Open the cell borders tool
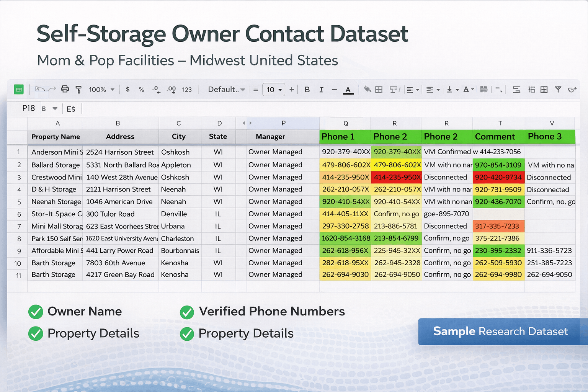 (x=379, y=90)
